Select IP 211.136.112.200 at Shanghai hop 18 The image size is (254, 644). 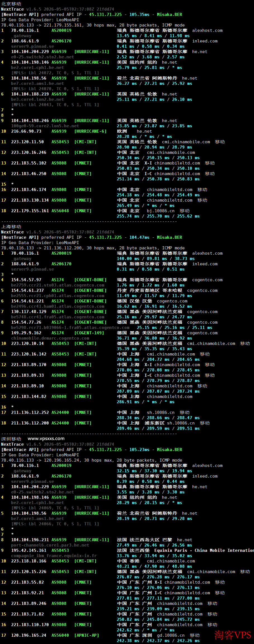[x=30, y=423]
